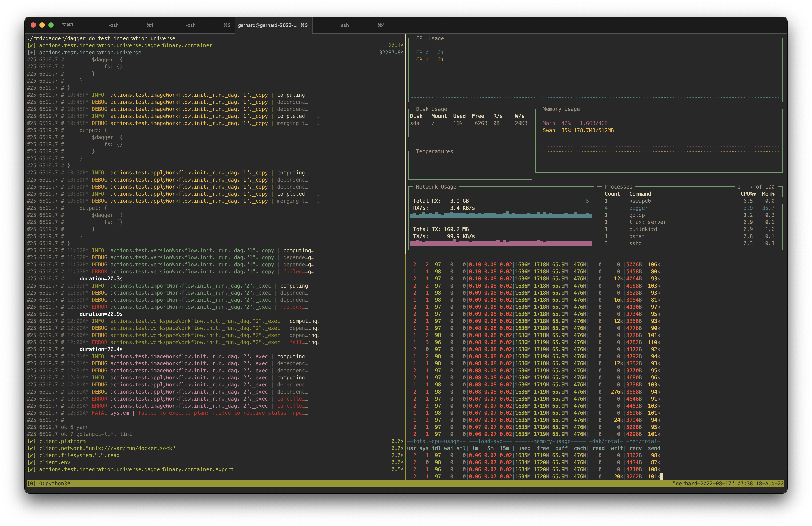Viewport: 812px width, 526px height.
Task: Select the dagger process row
Action: tap(689, 208)
